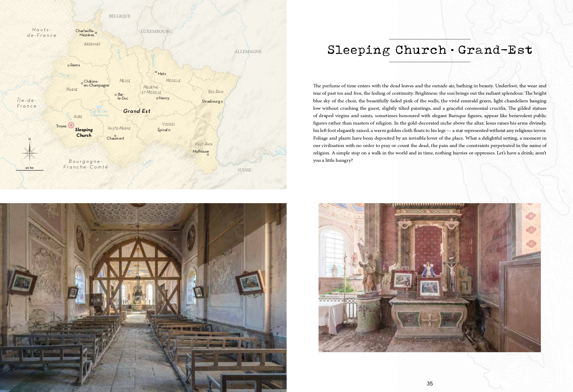The image size is (573, 392).
Task: Click the Lac du Der-Chantecoq label
Action: [99, 113]
